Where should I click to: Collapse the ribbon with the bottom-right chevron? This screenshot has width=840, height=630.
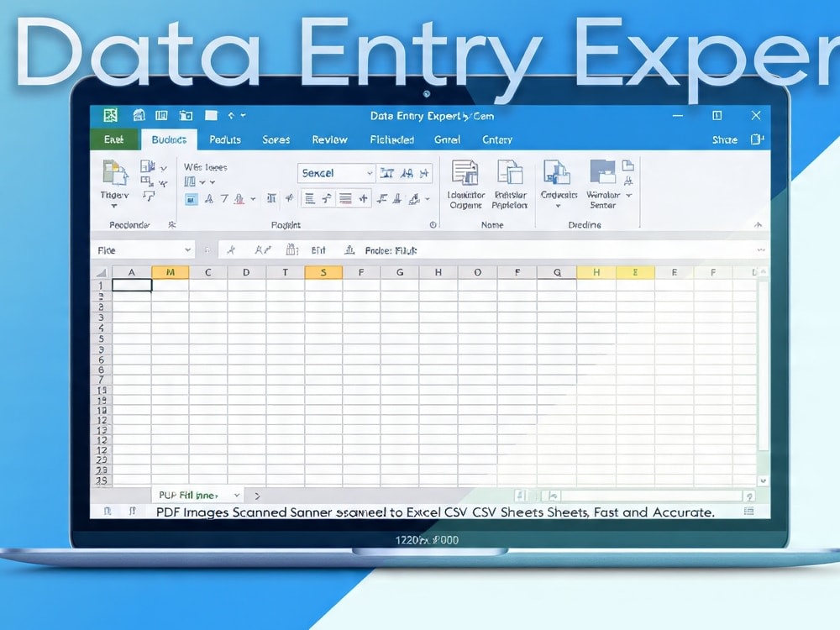[758, 225]
